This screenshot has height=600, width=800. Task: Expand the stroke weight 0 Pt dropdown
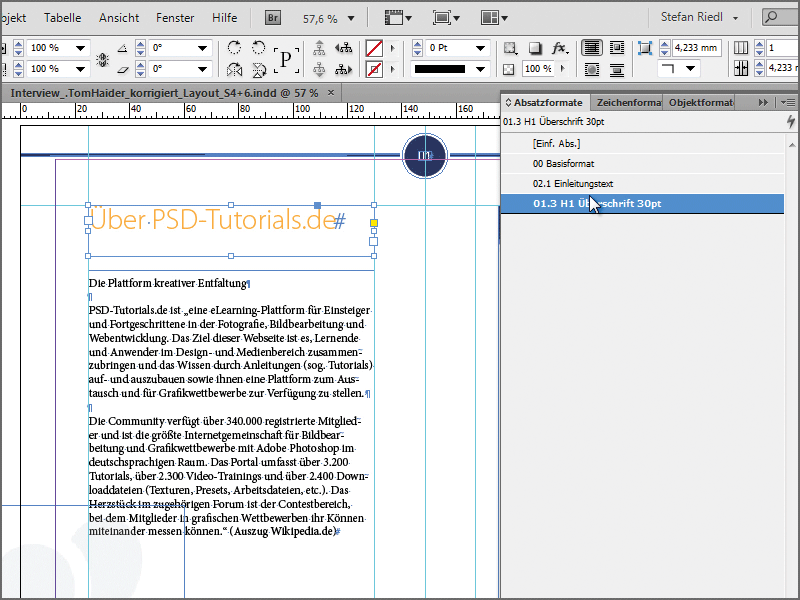point(480,48)
